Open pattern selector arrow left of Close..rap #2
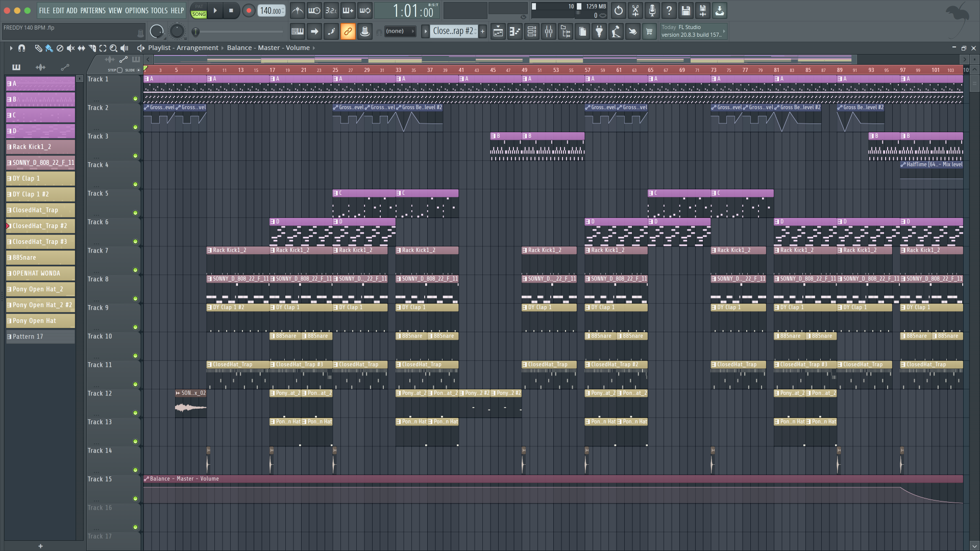Screen dimensions: 980x551 tap(425, 32)
